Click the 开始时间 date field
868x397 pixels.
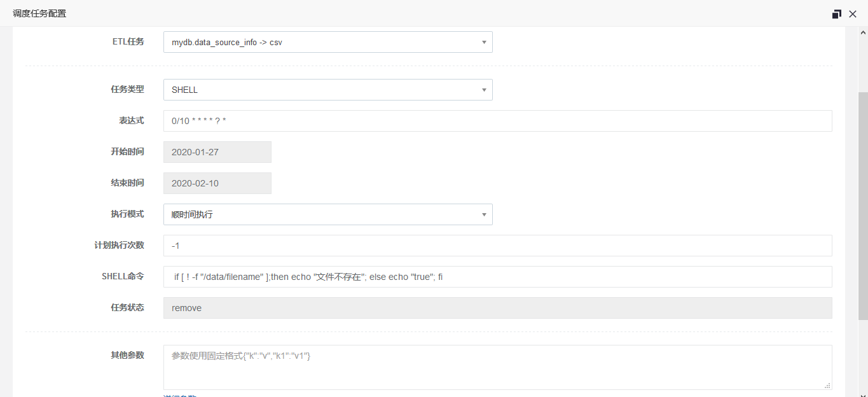click(217, 152)
